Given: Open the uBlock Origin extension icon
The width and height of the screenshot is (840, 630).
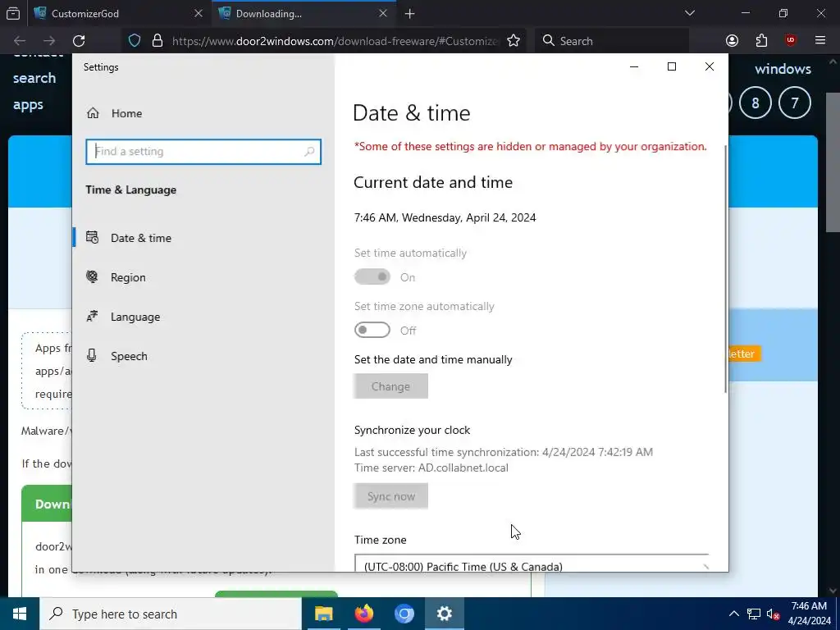Looking at the screenshot, I should [x=791, y=41].
